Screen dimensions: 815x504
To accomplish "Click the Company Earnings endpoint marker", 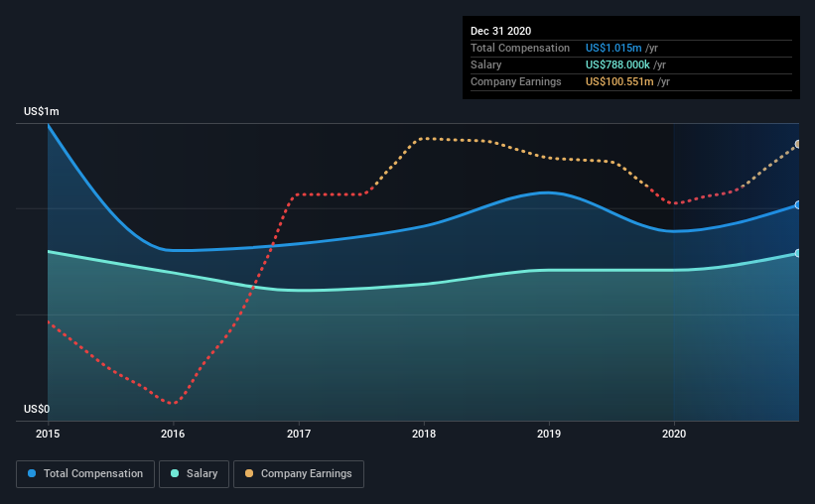I will (797, 144).
